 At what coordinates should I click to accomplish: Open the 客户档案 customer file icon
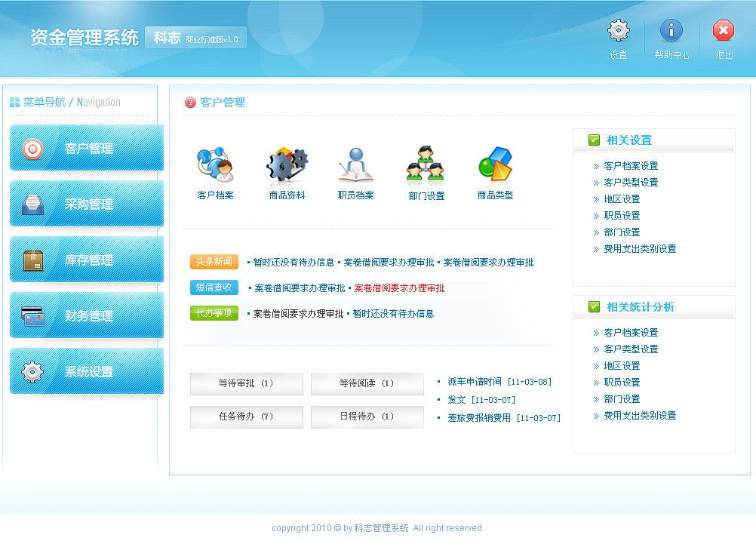coord(215,165)
